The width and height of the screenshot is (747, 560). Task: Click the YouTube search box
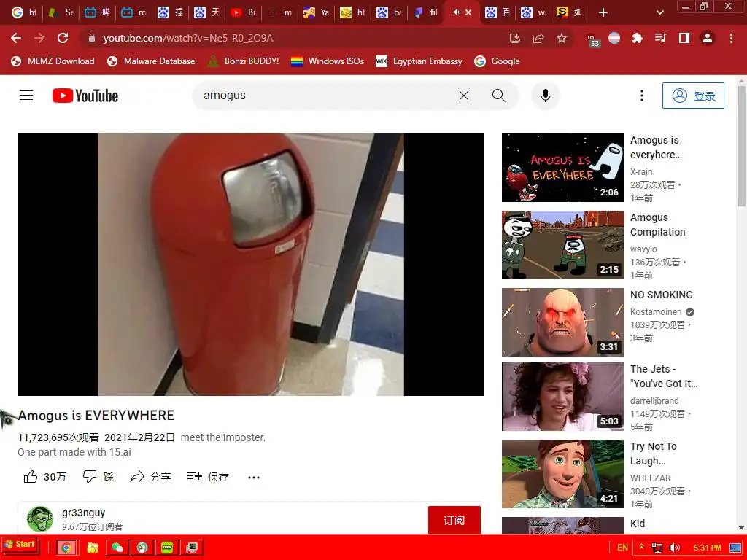click(x=329, y=96)
